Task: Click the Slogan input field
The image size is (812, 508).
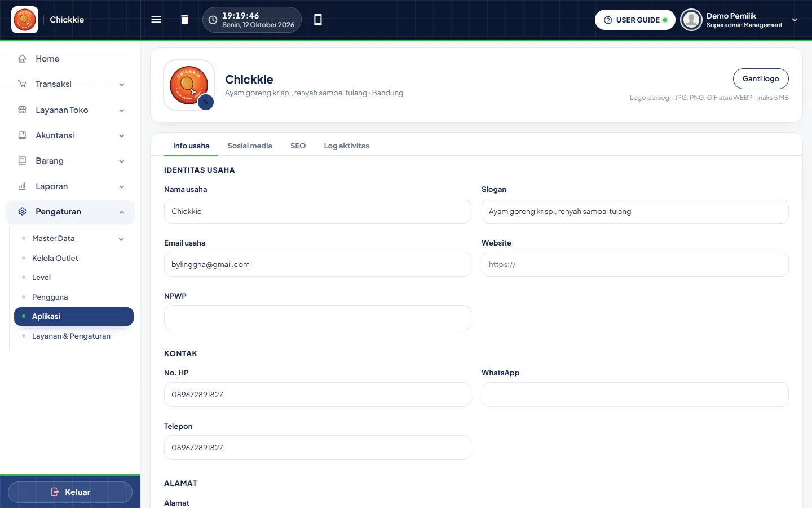Action: (635, 211)
